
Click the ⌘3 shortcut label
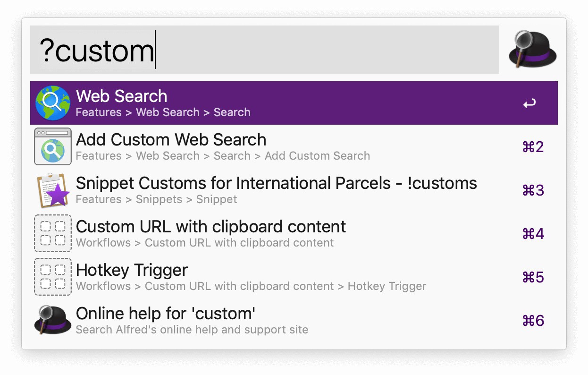[x=533, y=190]
